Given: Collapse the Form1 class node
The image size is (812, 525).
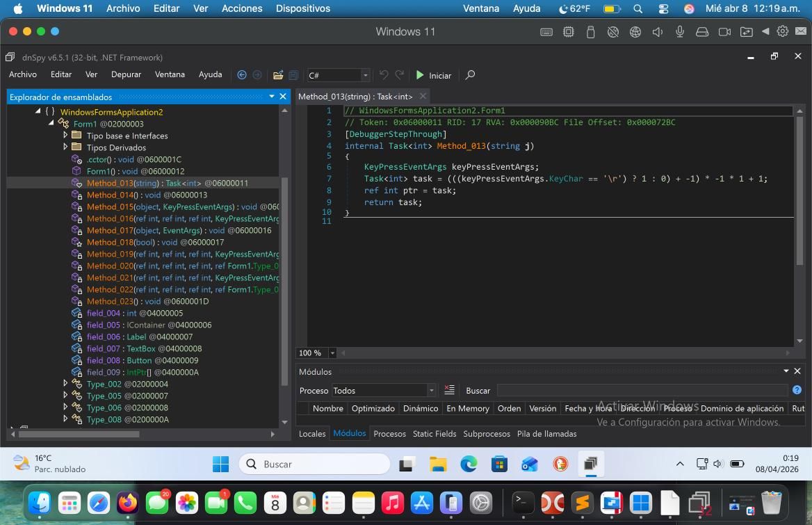Looking at the screenshot, I should pos(51,124).
